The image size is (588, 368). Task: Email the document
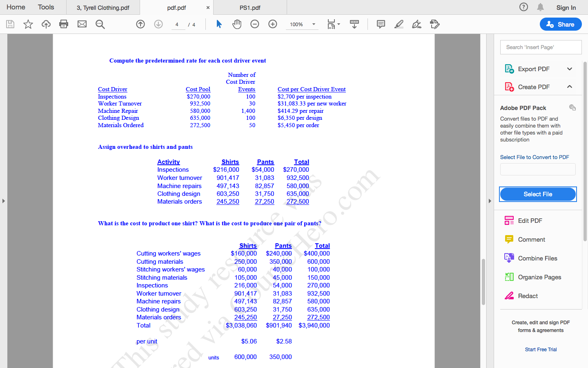82,24
